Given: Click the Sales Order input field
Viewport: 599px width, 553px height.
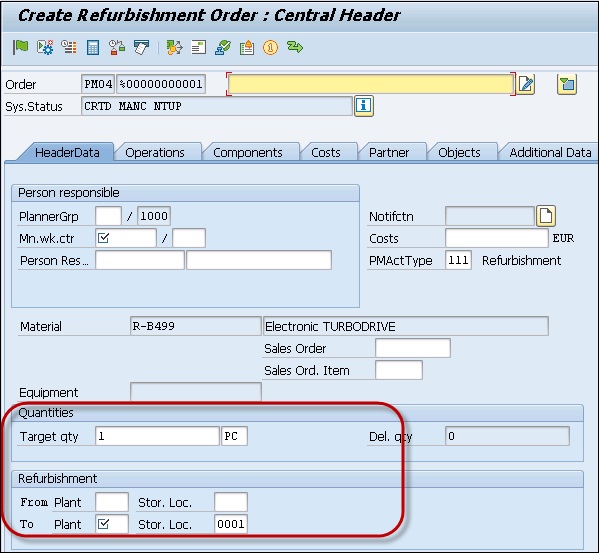Looking at the screenshot, I should [x=413, y=348].
